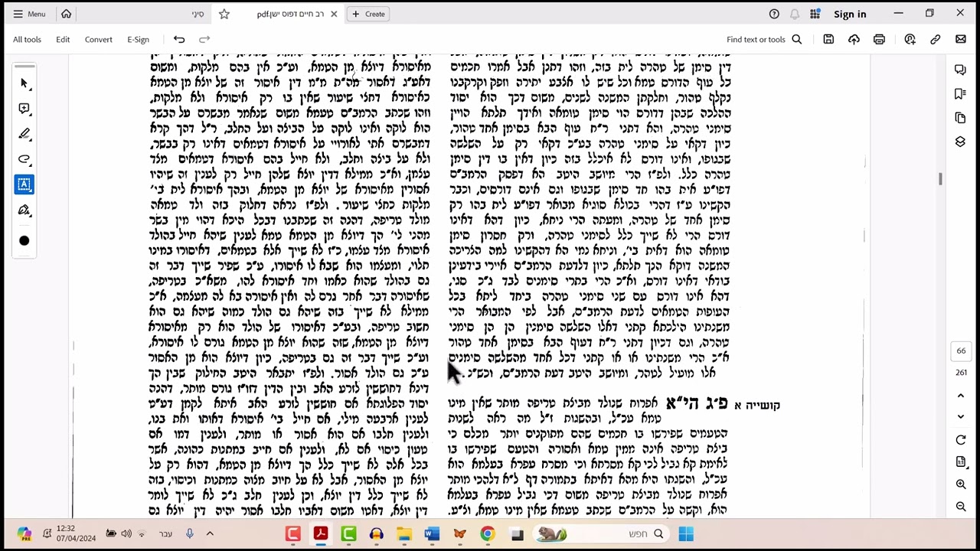Toggle the Add text tool

(24, 184)
